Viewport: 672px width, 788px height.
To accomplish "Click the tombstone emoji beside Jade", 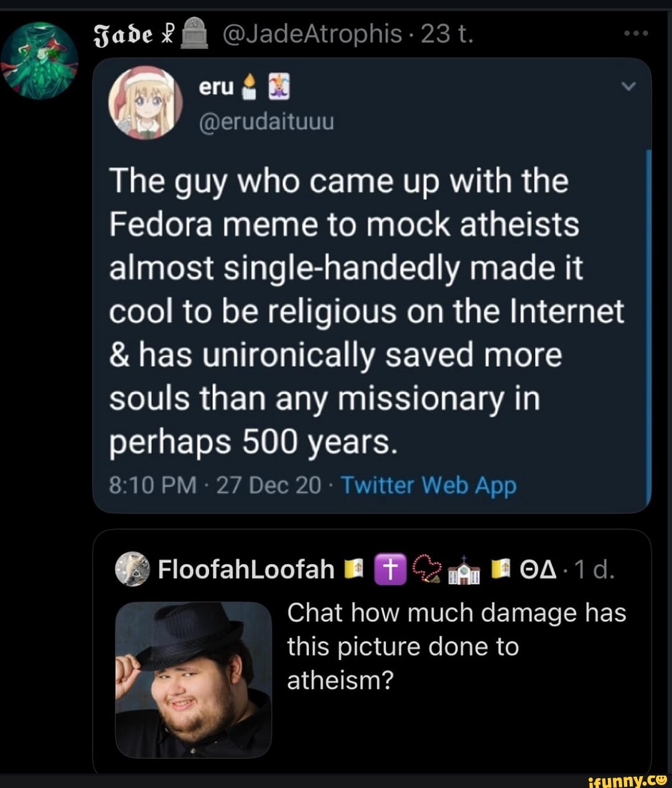I will pyautogui.click(x=194, y=34).
